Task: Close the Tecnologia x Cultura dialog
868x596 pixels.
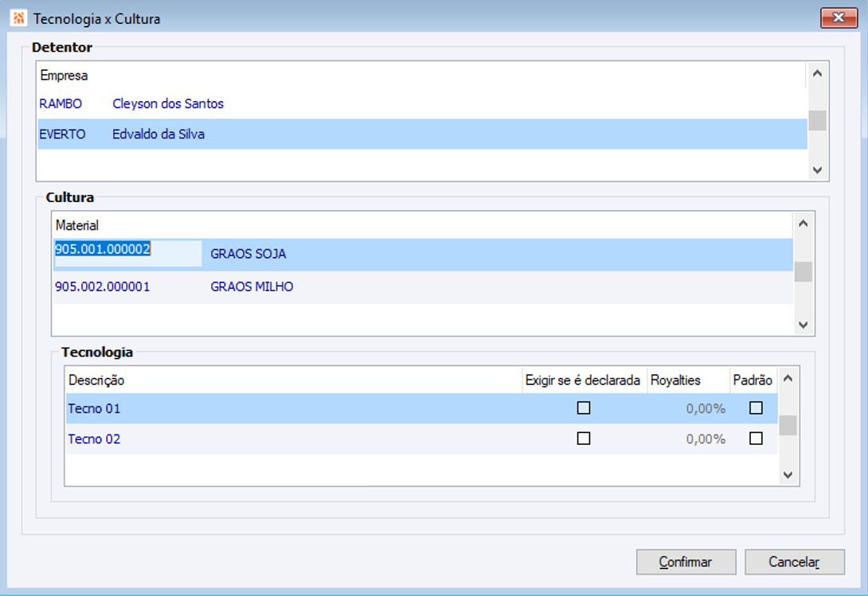Action: (839, 18)
